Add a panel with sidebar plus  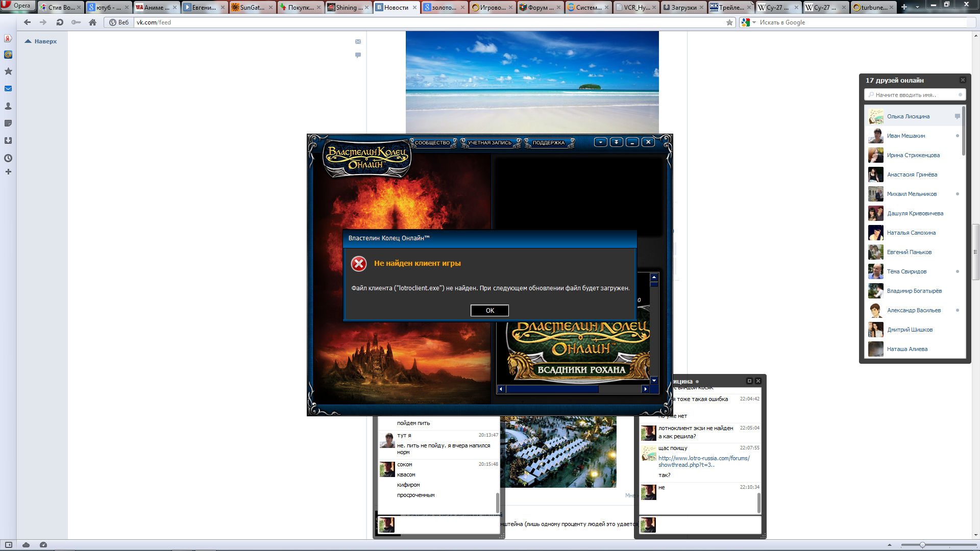[8, 172]
